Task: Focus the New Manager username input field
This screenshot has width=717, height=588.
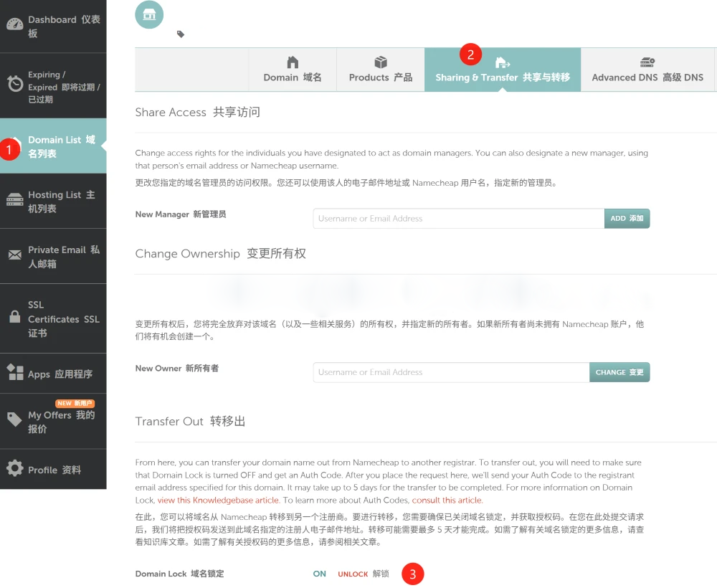Action: 458,219
